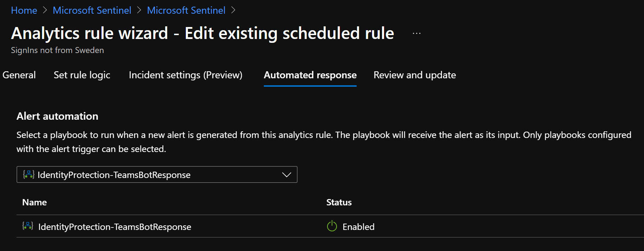Open the ellipsis more options menu
Screen dimensions: 644x251
[417, 33]
